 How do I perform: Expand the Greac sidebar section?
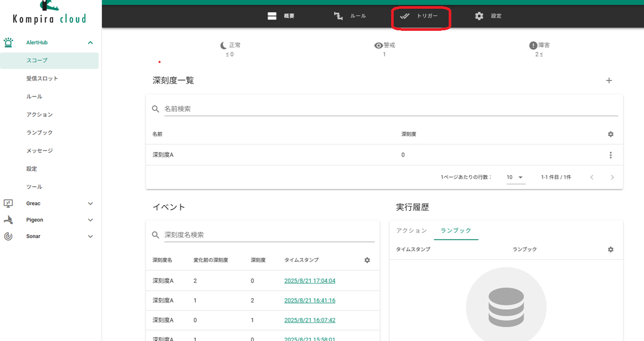[x=90, y=204]
